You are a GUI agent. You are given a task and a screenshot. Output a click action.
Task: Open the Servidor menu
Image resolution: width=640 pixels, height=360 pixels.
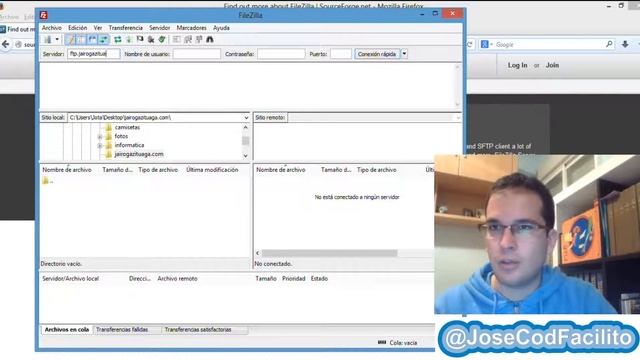coord(160,28)
